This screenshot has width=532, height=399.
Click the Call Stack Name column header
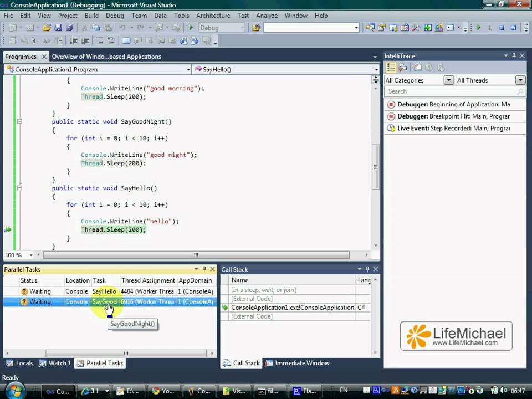(x=292, y=280)
